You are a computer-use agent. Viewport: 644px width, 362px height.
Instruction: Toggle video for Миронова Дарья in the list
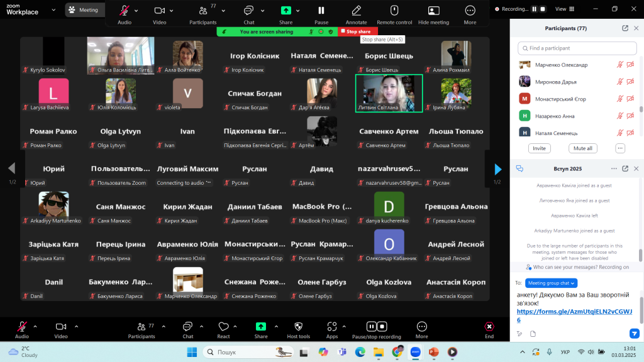click(x=630, y=82)
